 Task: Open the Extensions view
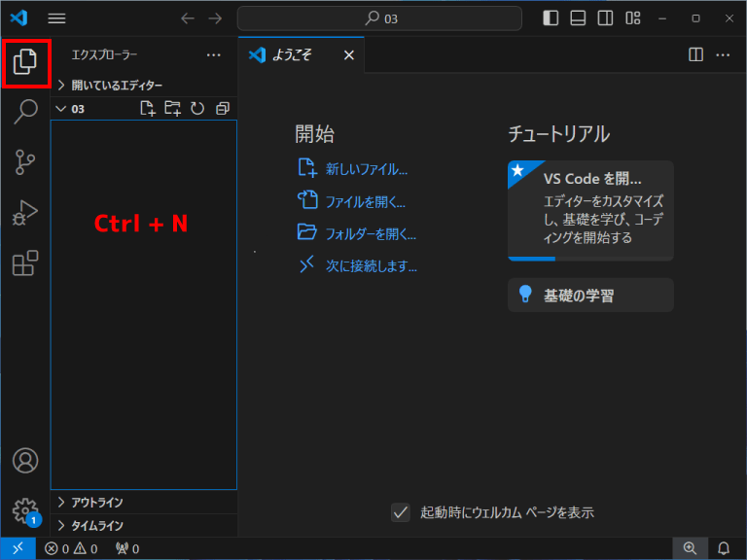coord(24,262)
